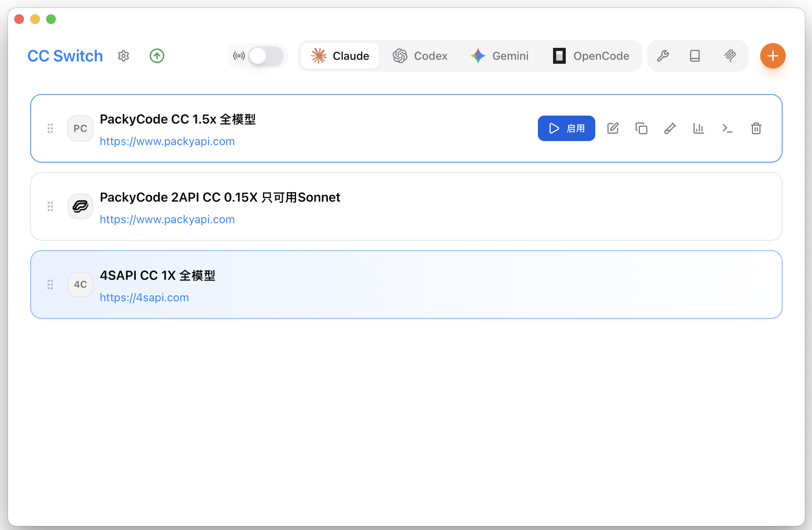Open the book icon in toolbar
This screenshot has width=812, height=530.
coord(695,56)
